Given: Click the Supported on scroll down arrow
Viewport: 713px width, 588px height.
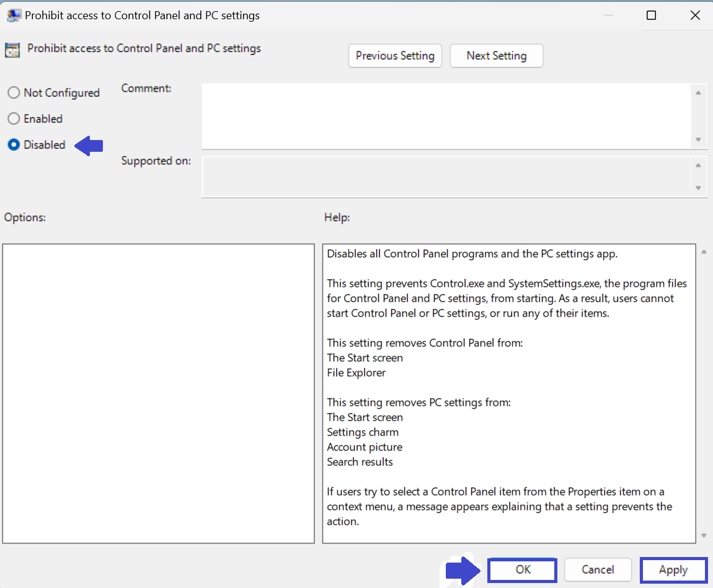Looking at the screenshot, I should [698, 188].
